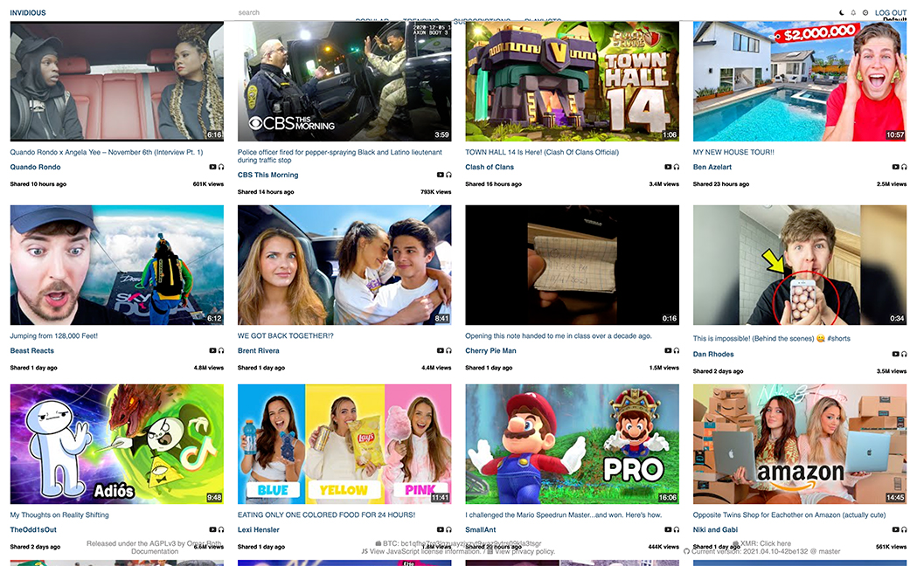The height and width of the screenshot is (566, 924).
Task: Click the headphones icon in the Lexi Hensler row
Action: click(448, 529)
